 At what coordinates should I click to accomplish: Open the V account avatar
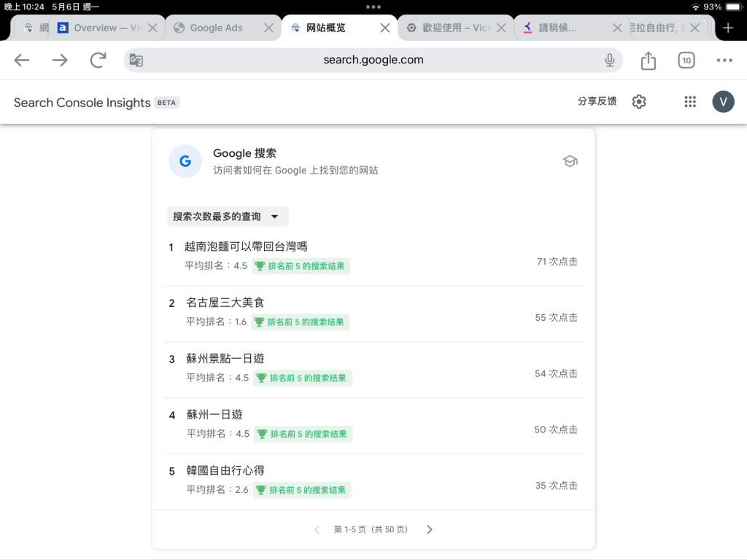[723, 102]
